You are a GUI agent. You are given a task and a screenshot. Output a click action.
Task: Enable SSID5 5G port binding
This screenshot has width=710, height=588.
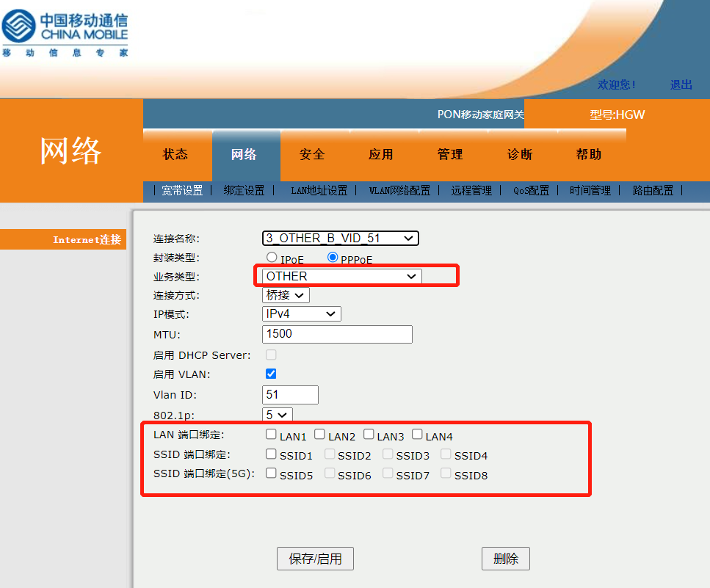(x=271, y=473)
